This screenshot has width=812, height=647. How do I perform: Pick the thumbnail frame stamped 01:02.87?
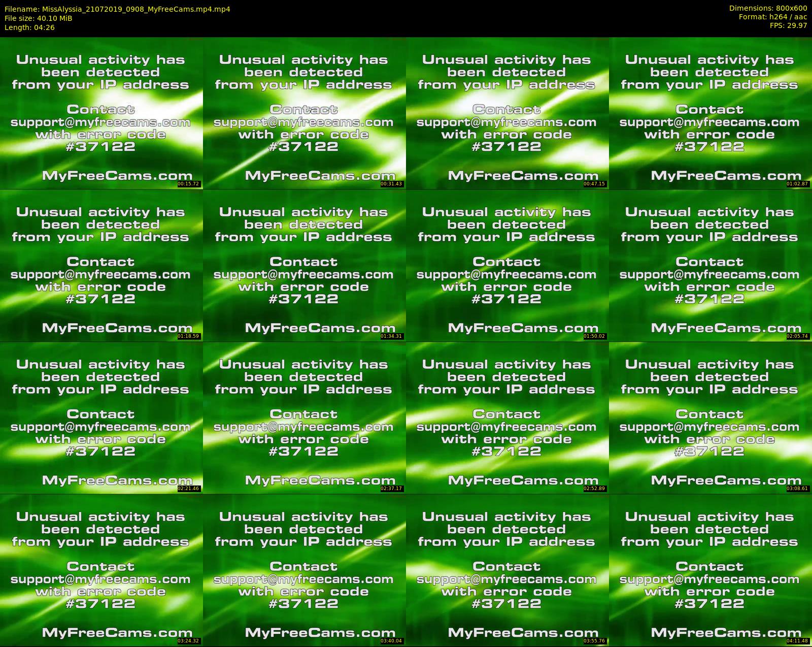(710, 113)
